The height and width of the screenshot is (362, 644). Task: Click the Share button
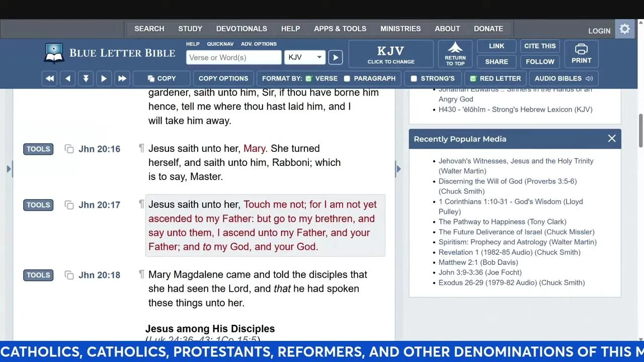(497, 61)
